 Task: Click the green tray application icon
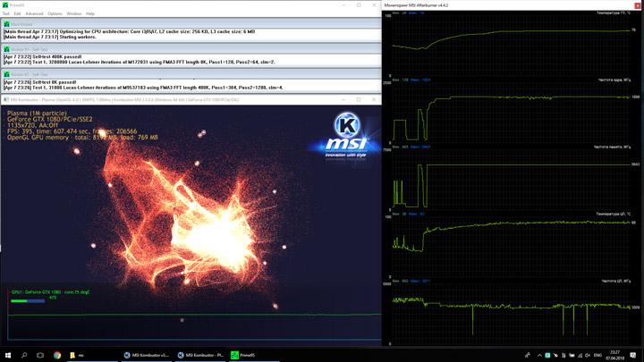pyautogui.click(x=547, y=355)
